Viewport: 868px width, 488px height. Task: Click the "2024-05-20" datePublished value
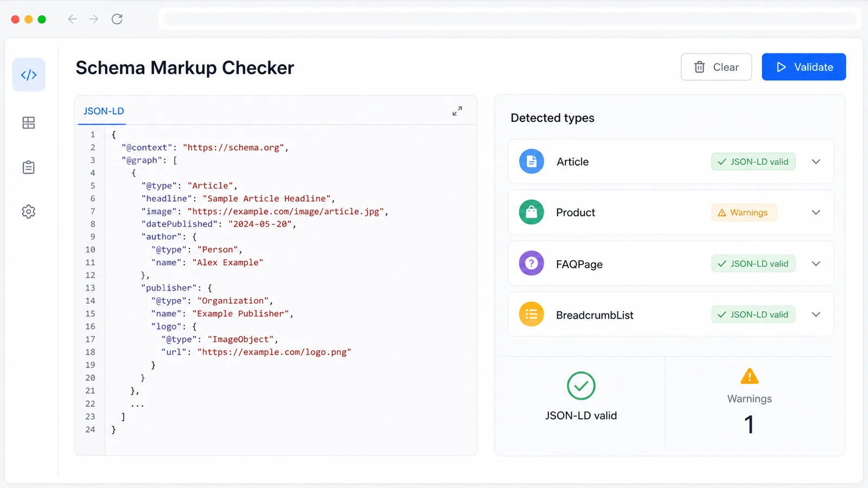260,224
